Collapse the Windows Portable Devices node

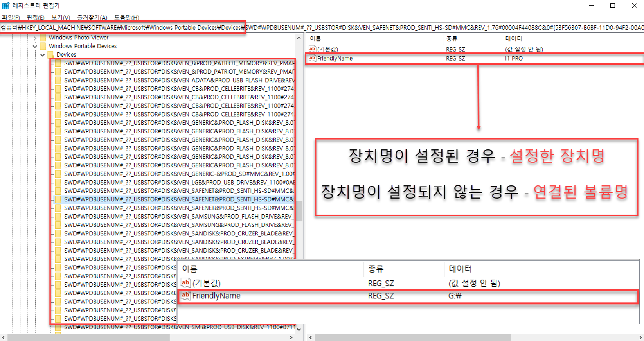pos(35,46)
